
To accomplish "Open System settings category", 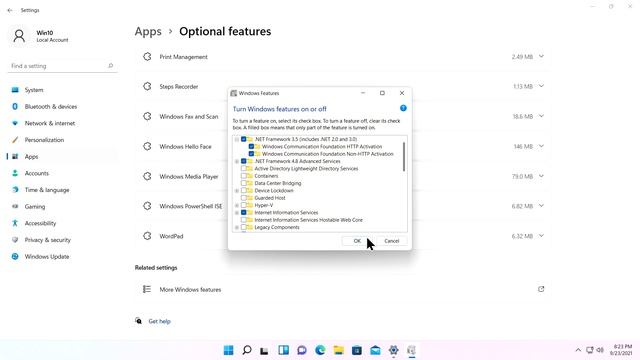I will click(x=62, y=90).
